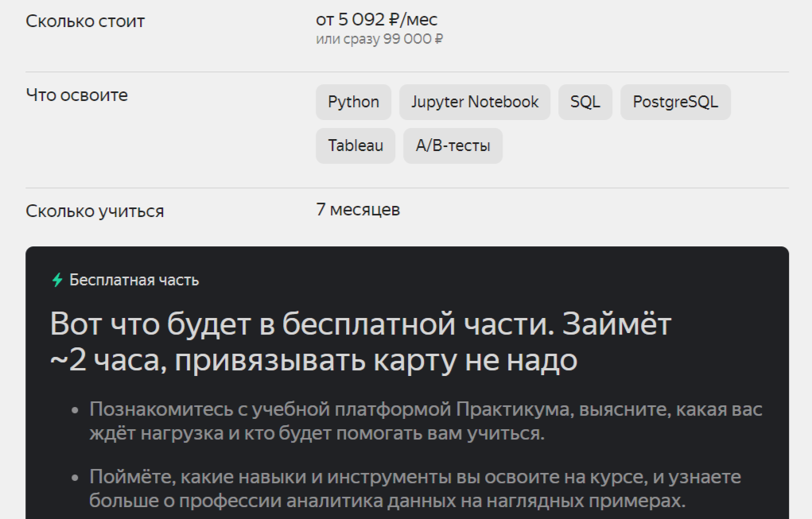
Task: Click the heading 'Вот что будет в бесплатной части'
Action: (x=360, y=342)
